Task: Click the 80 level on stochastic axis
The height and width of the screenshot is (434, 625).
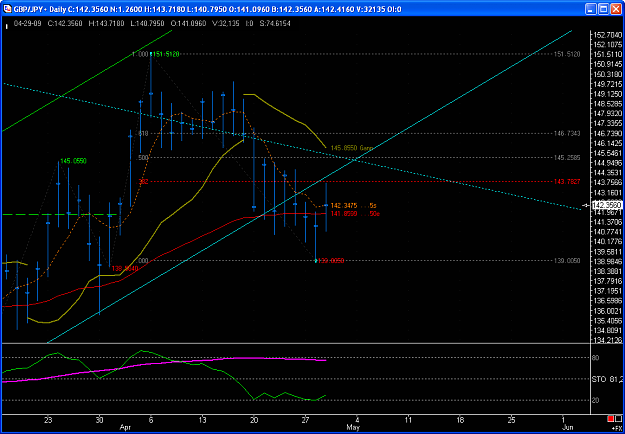Action: click(596, 358)
